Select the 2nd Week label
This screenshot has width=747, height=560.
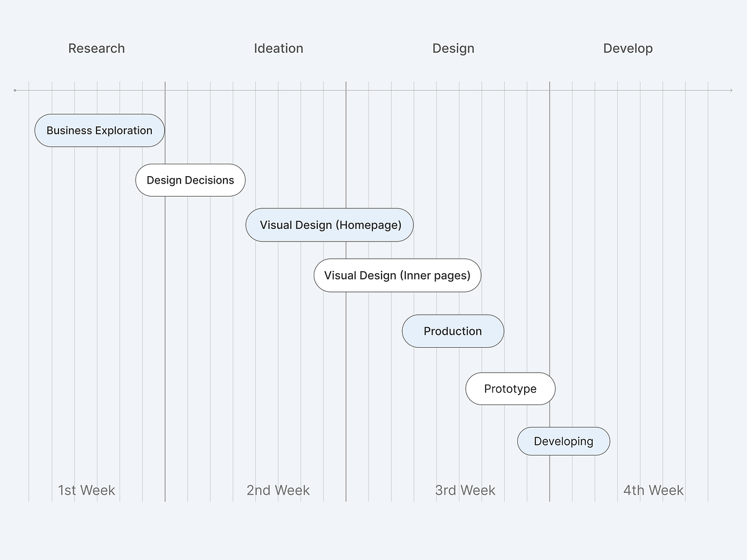(x=278, y=490)
